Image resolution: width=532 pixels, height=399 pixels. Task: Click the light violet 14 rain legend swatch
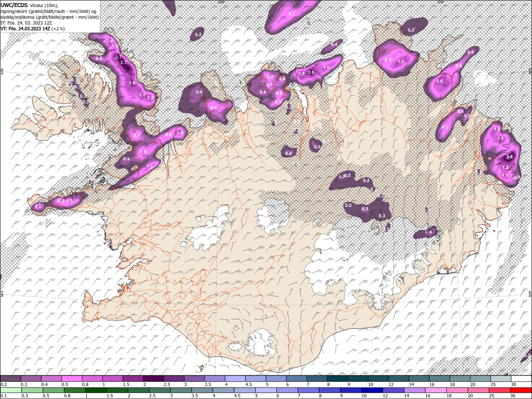click(x=414, y=390)
